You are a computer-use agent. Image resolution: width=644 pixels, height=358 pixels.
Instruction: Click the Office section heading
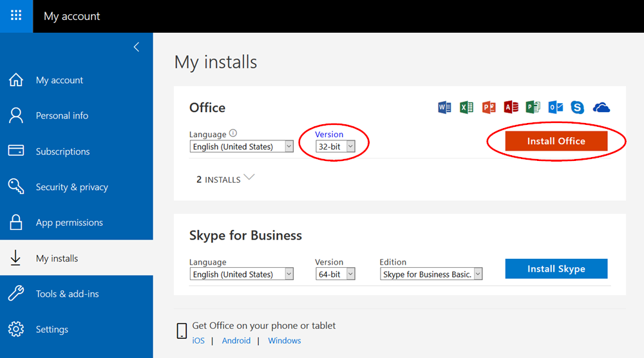(x=207, y=108)
